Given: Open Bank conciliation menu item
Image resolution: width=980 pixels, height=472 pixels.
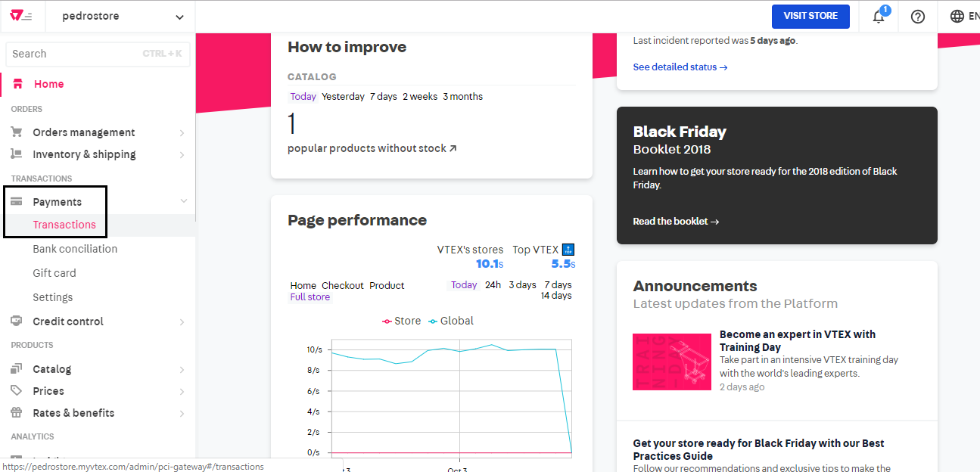Looking at the screenshot, I should tap(75, 249).
